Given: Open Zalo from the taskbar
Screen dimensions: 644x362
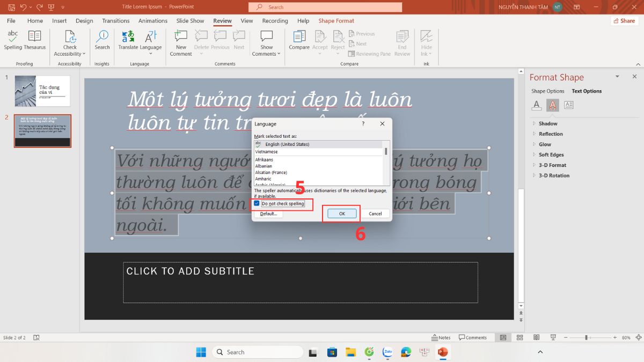Looking at the screenshot, I should [x=387, y=352].
